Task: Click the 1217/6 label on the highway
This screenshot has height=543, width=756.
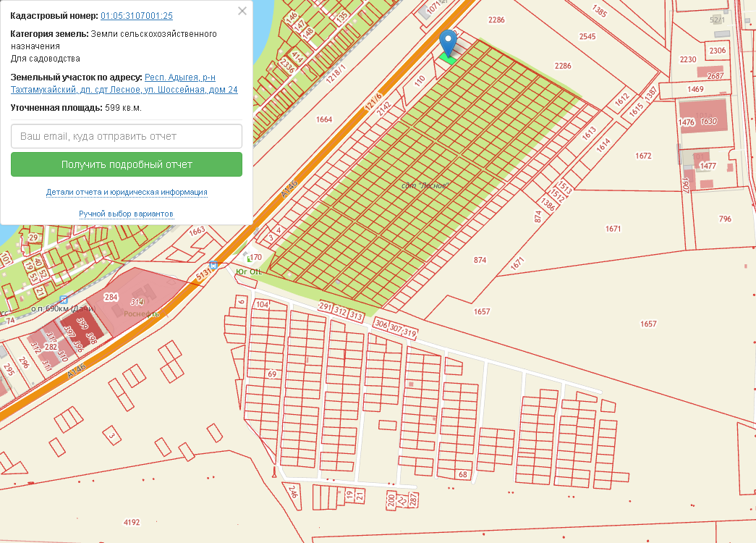Action: (x=374, y=101)
